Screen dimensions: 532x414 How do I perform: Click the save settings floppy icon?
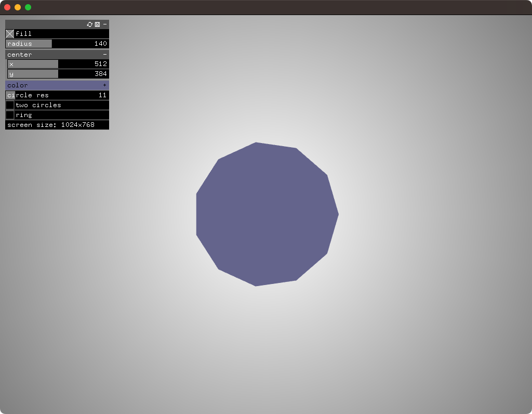(x=97, y=24)
